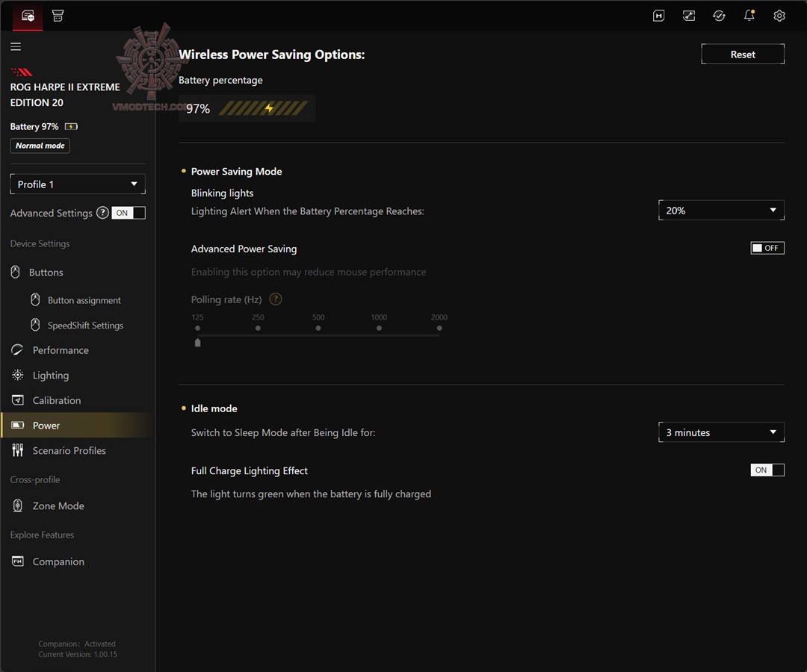The height and width of the screenshot is (672, 807).
Task: Open Zone Mode settings
Action: [78, 506]
